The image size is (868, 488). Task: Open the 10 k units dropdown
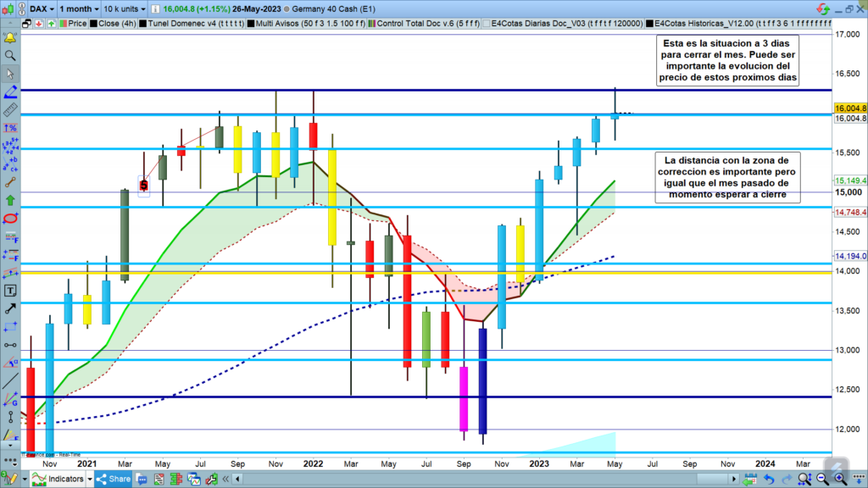pos(123,8)
